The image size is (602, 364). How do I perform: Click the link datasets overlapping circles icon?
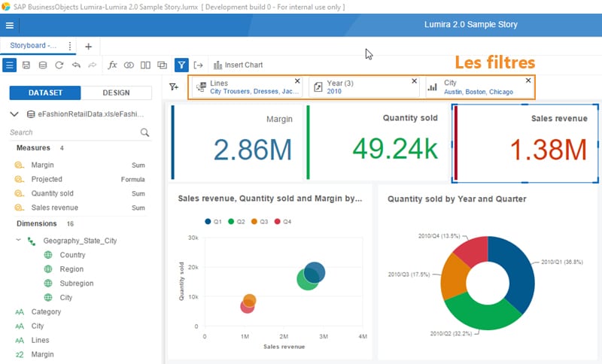click(x=129, y=65)
